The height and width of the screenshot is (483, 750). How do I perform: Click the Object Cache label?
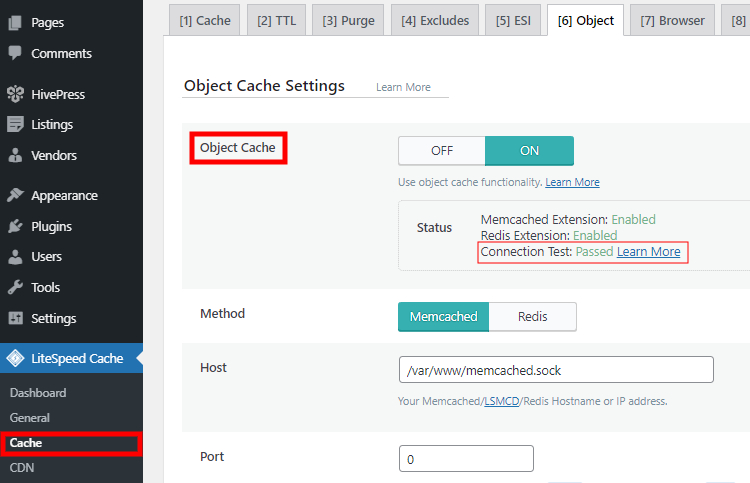[237, 148]
